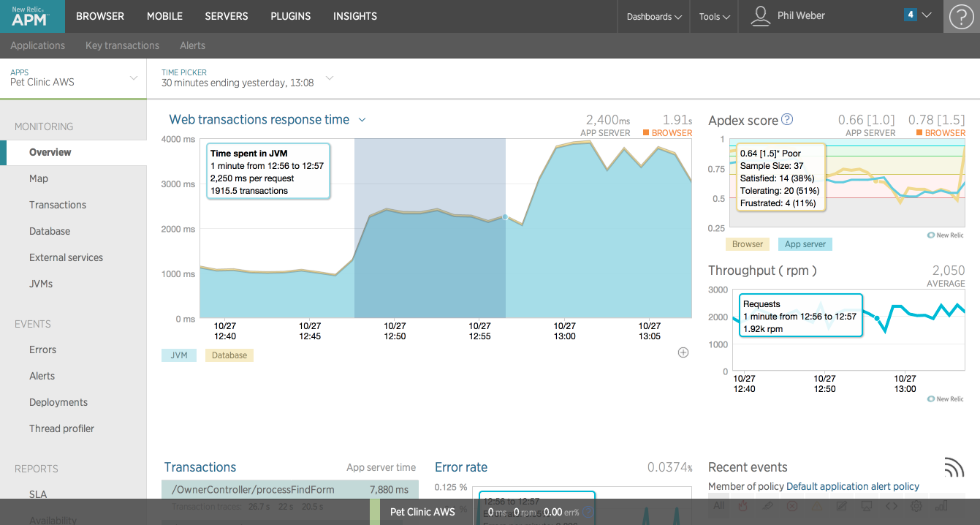The image size is (980, 525).
Task: Toggle the JVM series in chart legend
Action: point(179,355)
